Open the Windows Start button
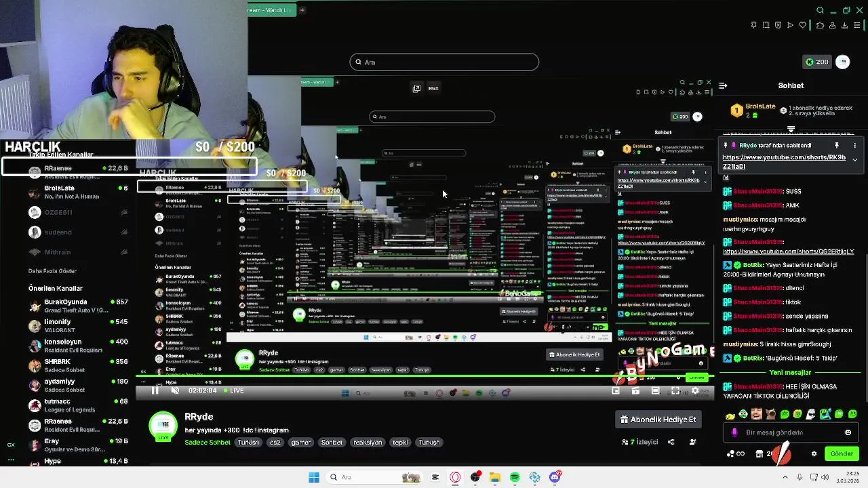 point(313,477)
